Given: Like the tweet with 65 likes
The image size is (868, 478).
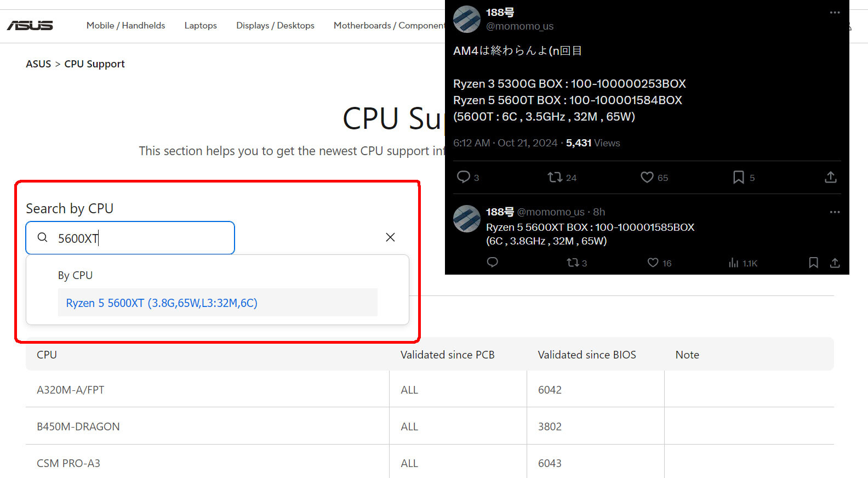Looking at the screenshot, I should tap(647, 177).
